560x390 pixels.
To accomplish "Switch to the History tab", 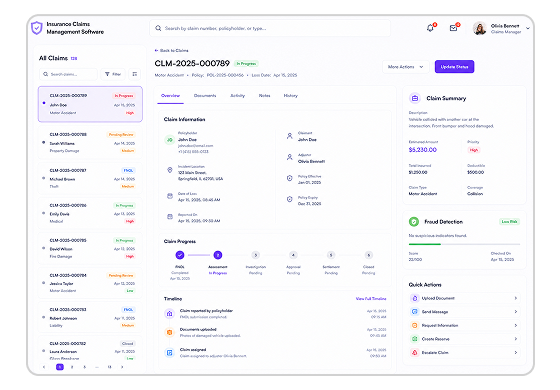I will (290, 96).
